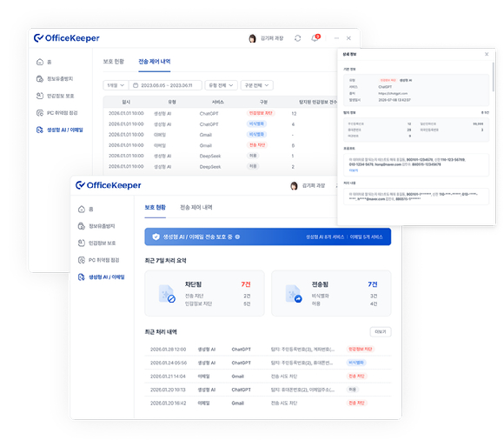Click the 구분 column header
504x447 pixels.
[263, 102]
